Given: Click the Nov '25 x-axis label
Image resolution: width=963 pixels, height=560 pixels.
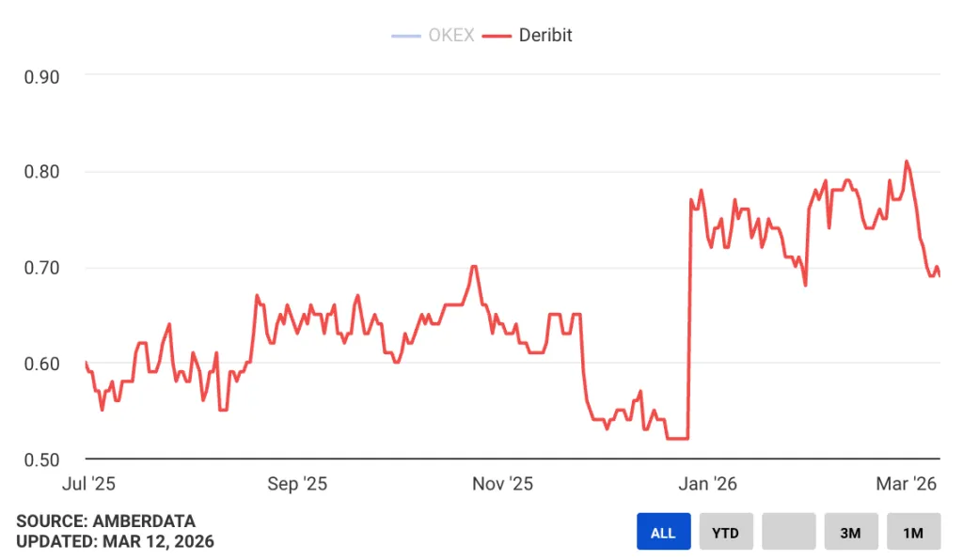Looking at the screenshot, I should [502, 484].
